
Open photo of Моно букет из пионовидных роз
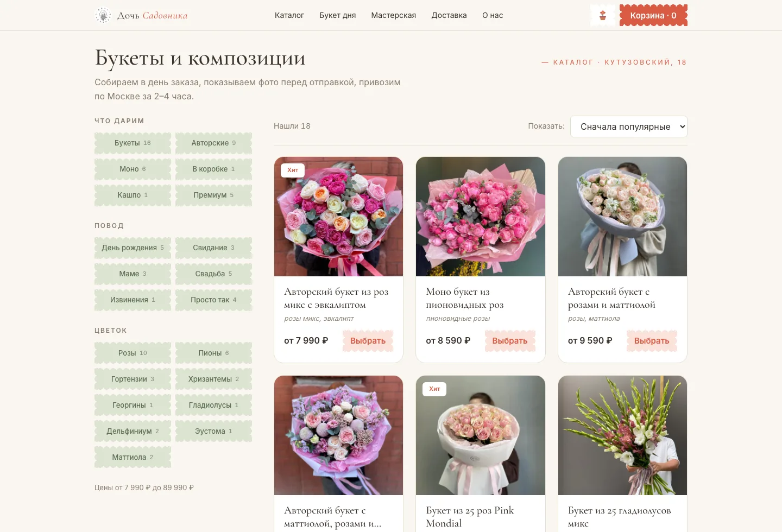point(481,217)
